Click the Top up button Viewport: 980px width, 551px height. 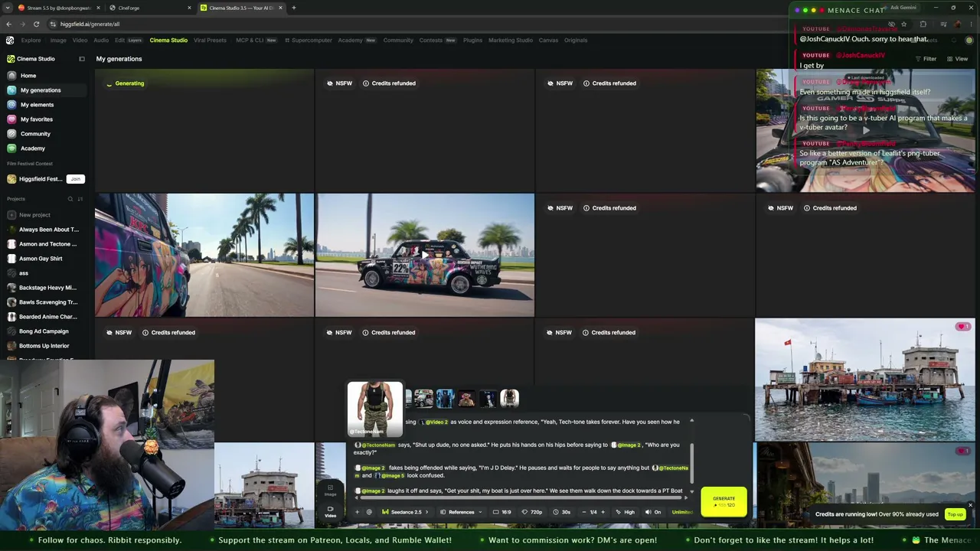955,514
